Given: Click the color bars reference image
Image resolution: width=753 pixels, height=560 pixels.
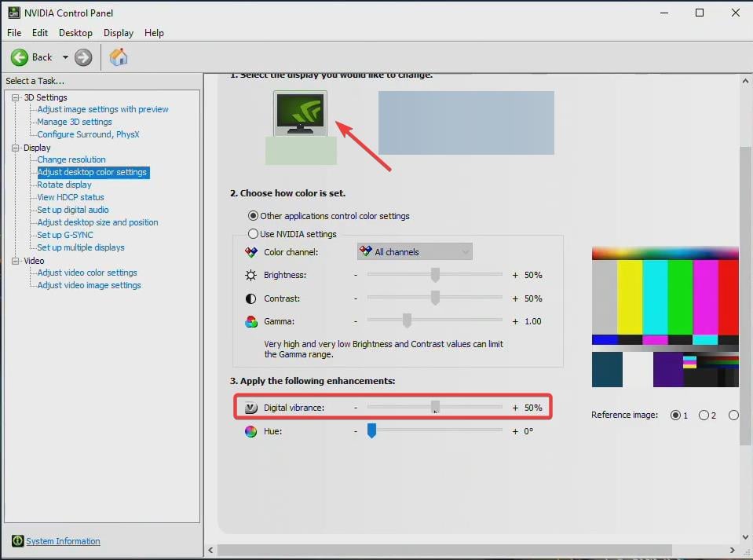Looking at the screenshot, I should pos(665,317).
